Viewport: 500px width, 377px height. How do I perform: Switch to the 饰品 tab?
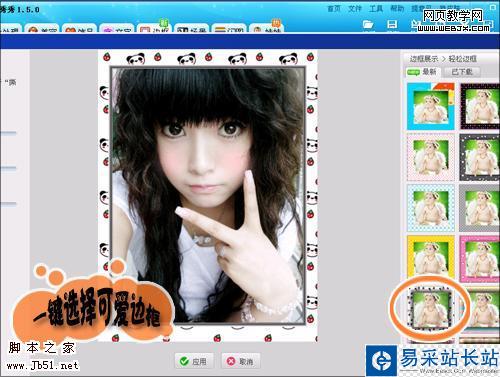(80, 29)
